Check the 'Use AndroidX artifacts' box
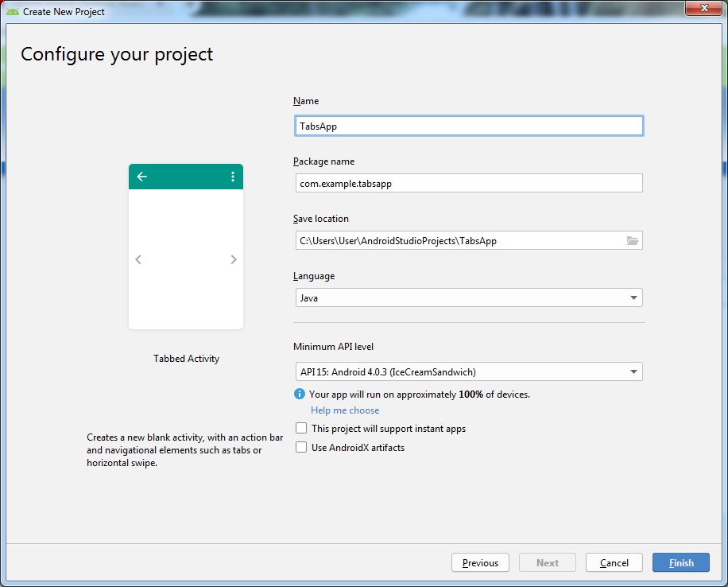 [301, 448]
